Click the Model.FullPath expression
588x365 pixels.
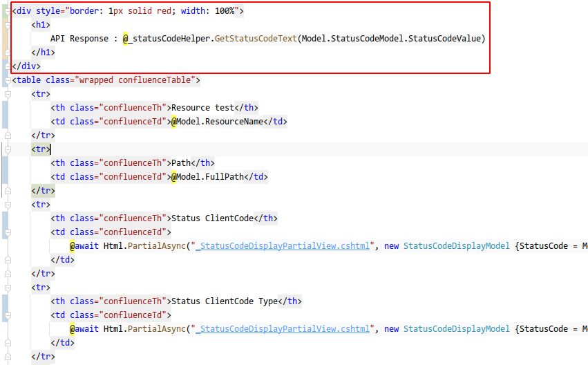pyautogui.click(x=210, y=177)
